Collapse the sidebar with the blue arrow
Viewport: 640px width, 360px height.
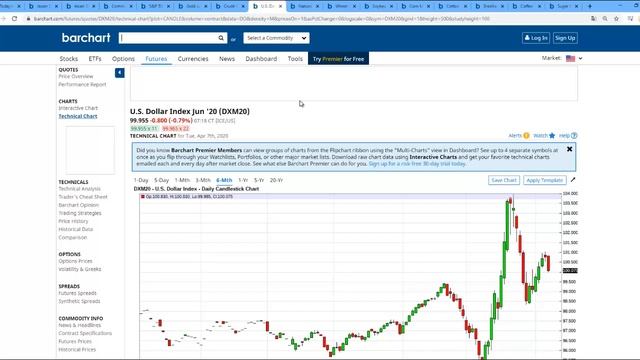120,73
